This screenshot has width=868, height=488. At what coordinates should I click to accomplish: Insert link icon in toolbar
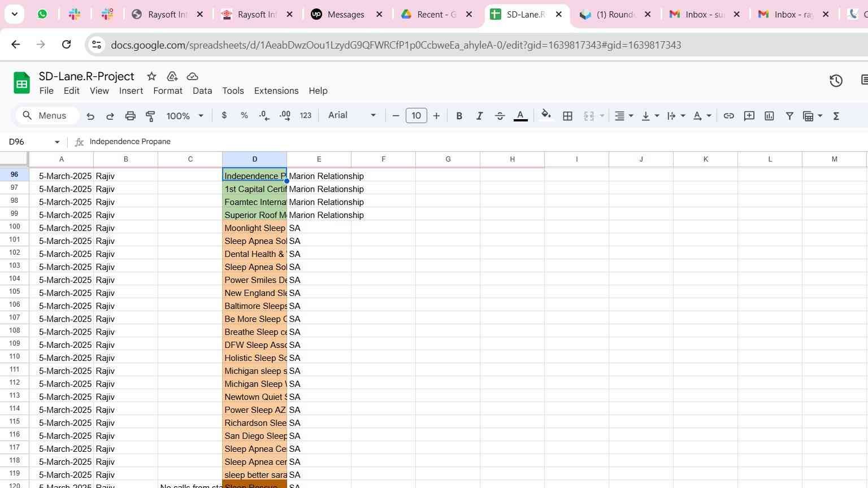(x=729, y=116)
